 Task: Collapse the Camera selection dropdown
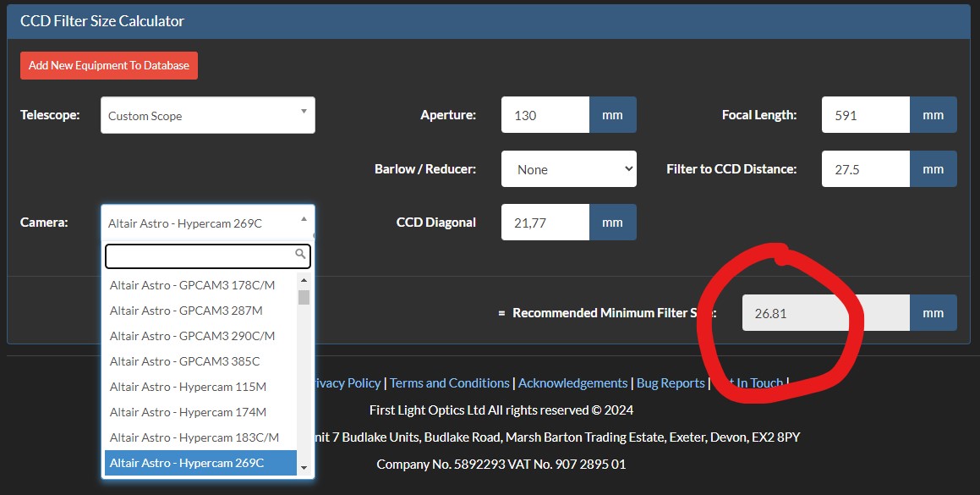click(207, 223)
